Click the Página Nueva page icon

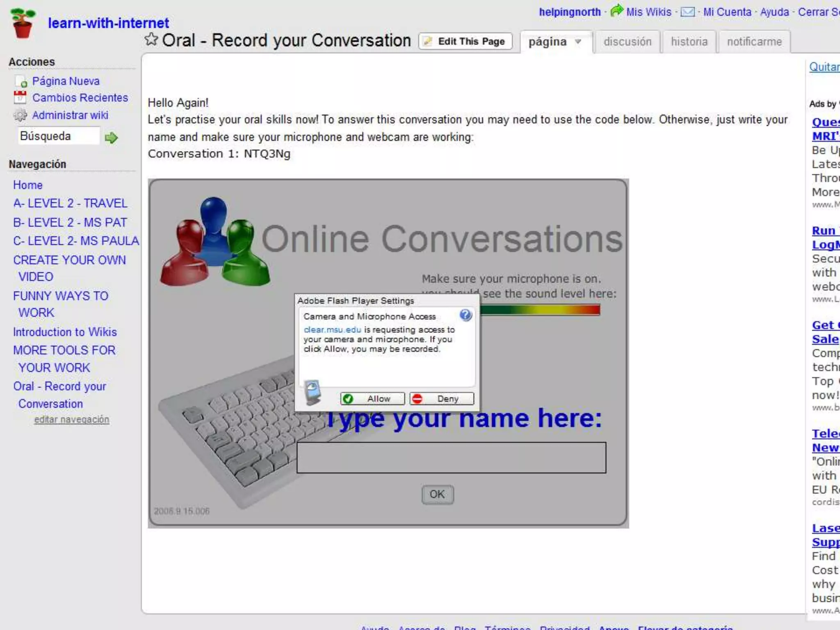coord(21,82)
